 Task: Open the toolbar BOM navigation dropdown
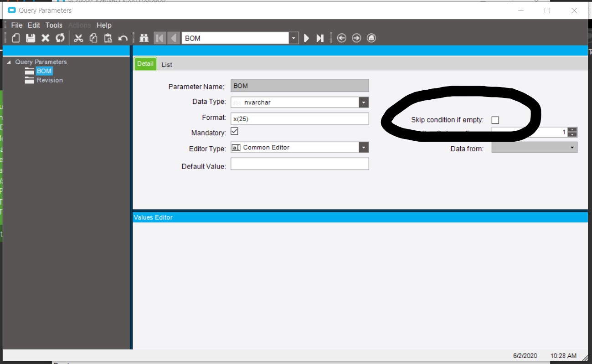pyautogui.click(x=294, y=38)
